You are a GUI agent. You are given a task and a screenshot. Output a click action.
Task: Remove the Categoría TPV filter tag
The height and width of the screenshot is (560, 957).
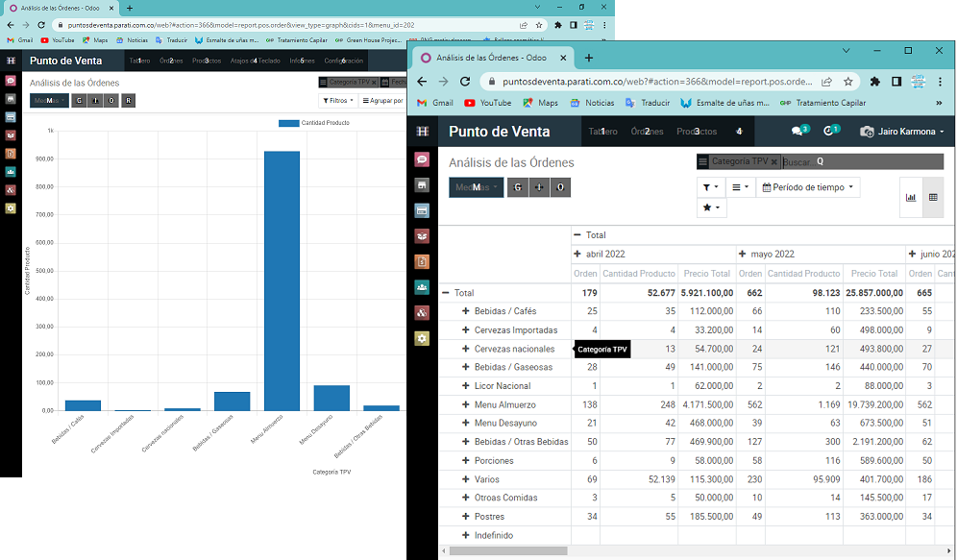click(x=773, y=162)
